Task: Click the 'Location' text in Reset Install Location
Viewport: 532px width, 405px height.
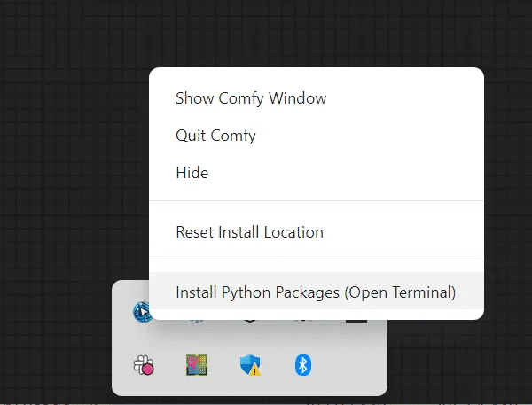Action: click(x=293, y=232)
